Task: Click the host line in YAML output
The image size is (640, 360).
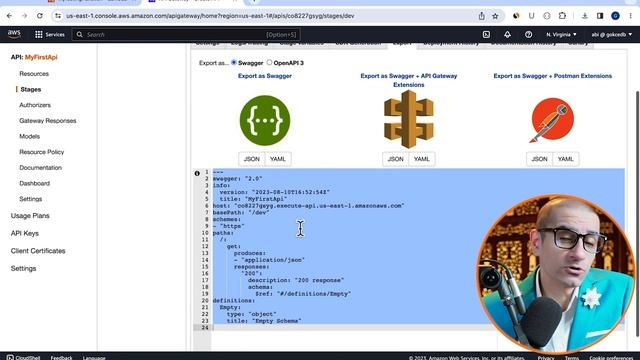Action: coord(308,206)
